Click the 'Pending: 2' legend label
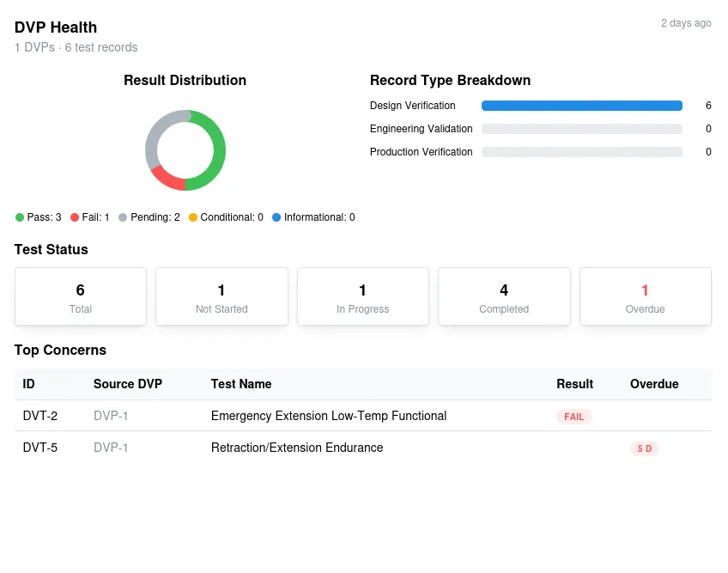Screen dimensions: 728x573 (155, 217)
